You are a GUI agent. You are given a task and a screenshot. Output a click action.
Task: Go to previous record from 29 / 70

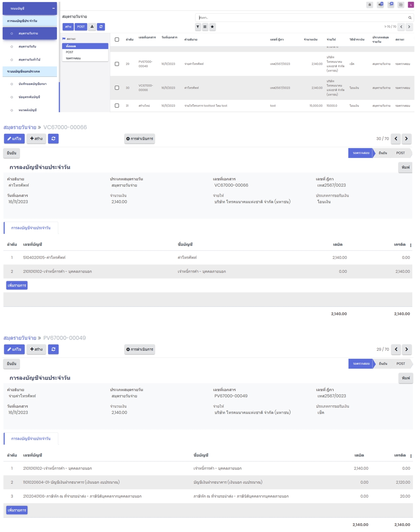(396, 350)
